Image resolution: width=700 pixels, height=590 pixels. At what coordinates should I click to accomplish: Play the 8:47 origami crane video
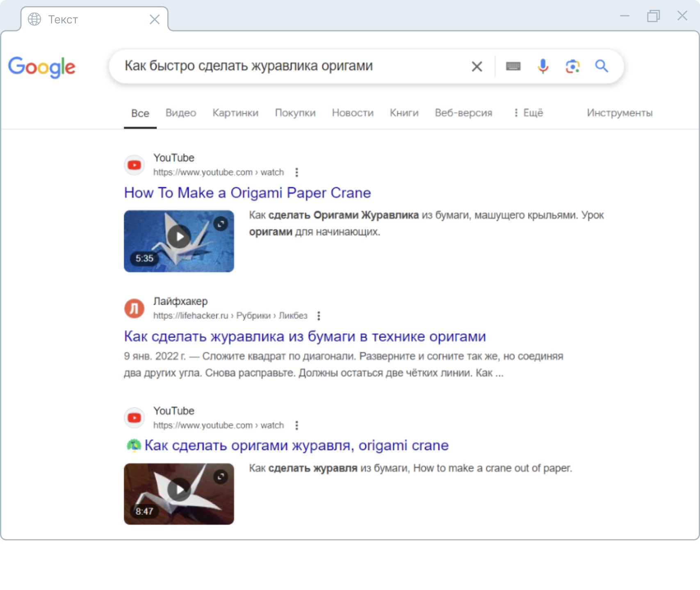[179, 490]
